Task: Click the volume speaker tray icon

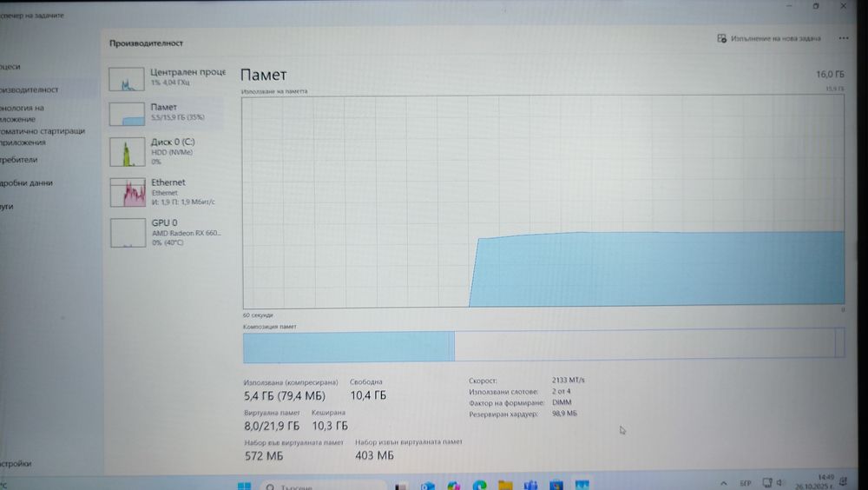Action: [779, 482]
